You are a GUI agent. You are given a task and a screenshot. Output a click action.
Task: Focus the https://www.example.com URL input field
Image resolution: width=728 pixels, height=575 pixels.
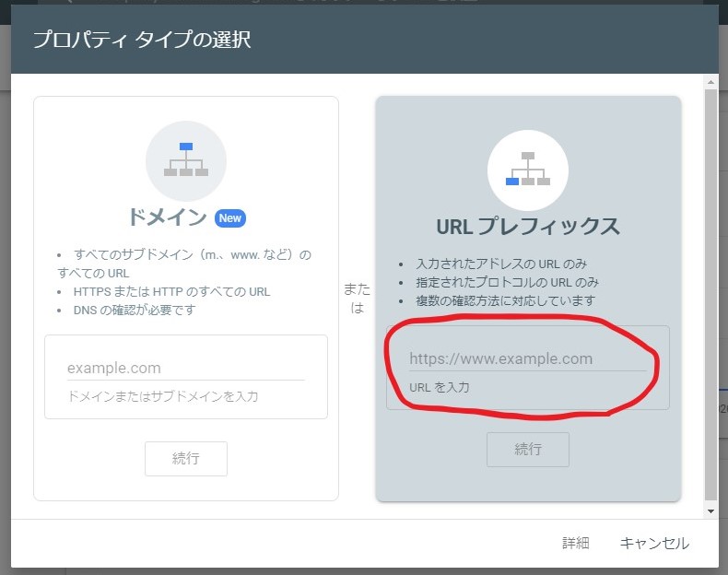527,358
